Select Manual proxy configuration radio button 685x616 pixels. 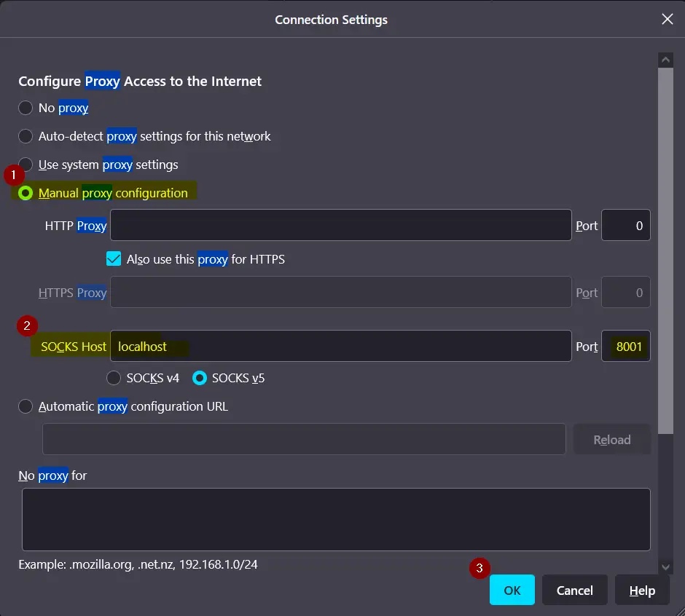26,193
